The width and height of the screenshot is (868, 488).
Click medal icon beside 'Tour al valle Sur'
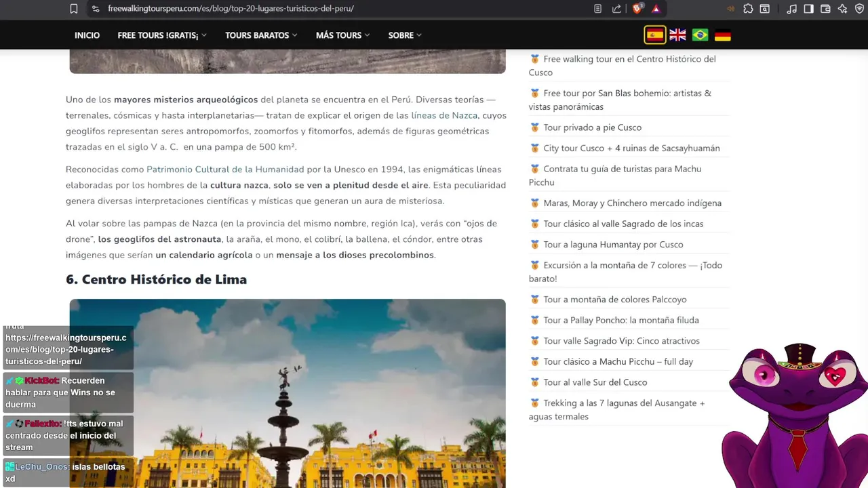point(534,382)
